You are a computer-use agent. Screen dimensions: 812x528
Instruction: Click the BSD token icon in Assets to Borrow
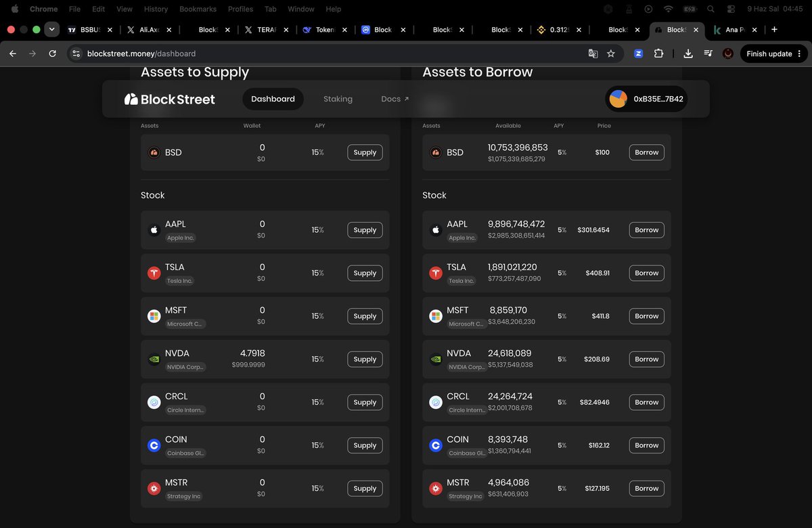[x=436, y=152]
